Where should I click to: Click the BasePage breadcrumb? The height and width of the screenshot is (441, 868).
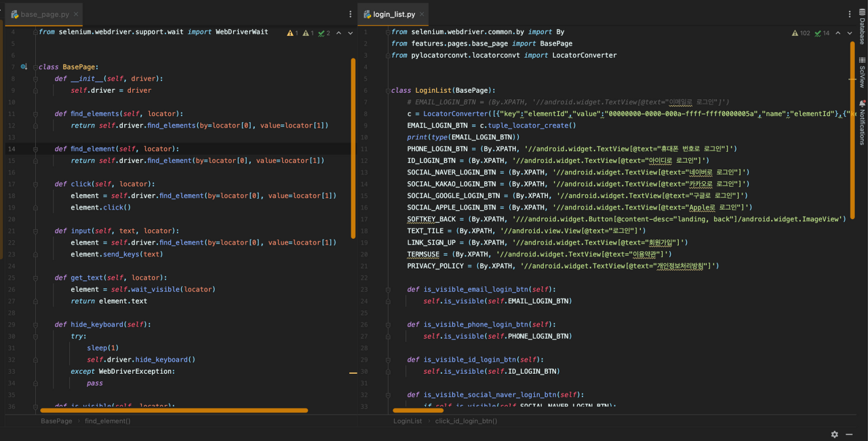click(56, 421)
